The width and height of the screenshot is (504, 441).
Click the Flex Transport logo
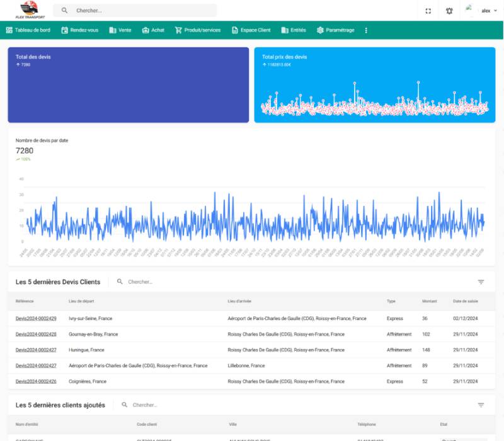pos(28,9)
